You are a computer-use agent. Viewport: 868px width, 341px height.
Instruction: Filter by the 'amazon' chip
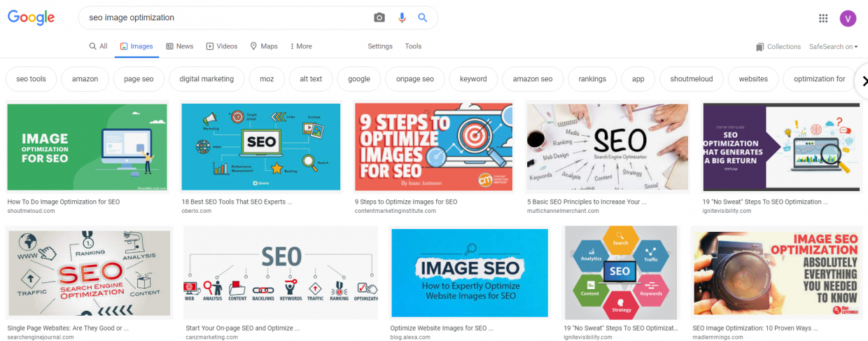(x=85, y=79)
